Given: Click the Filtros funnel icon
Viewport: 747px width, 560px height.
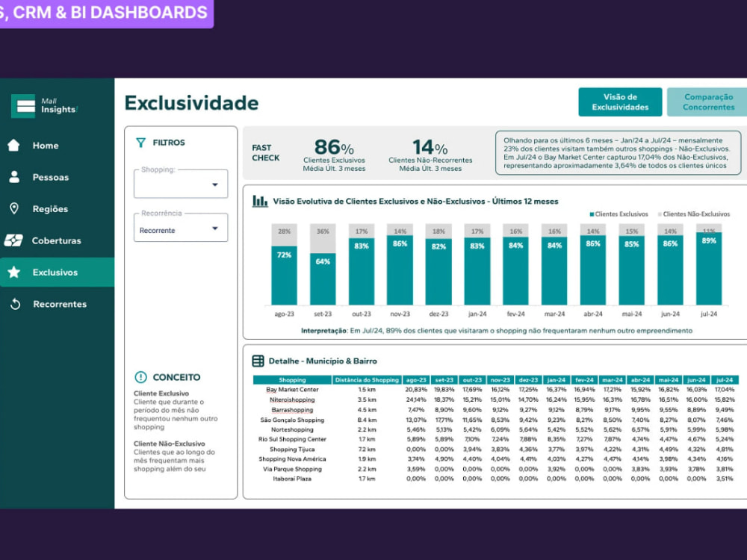Looking at the screenshot, I should (140, 143).
